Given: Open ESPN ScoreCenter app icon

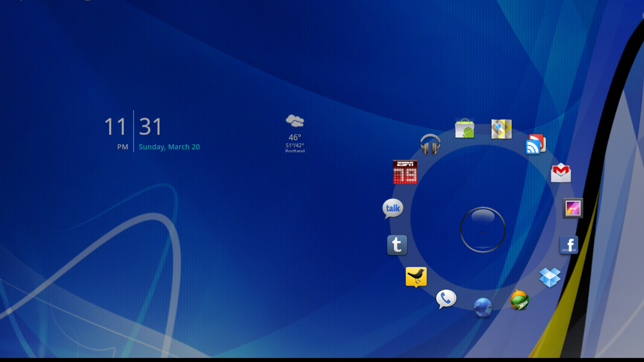Looking at the screenshot, I should [x=405, y=172].
